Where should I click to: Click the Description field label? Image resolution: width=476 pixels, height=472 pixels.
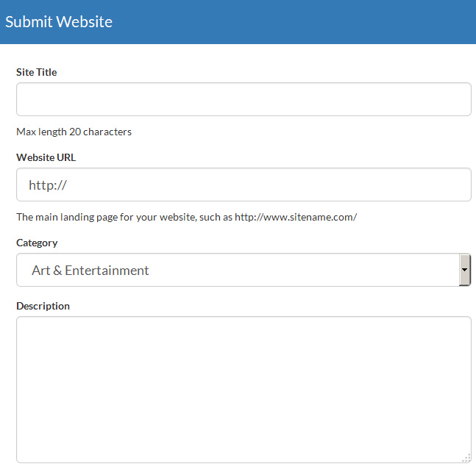coord(43,306)
